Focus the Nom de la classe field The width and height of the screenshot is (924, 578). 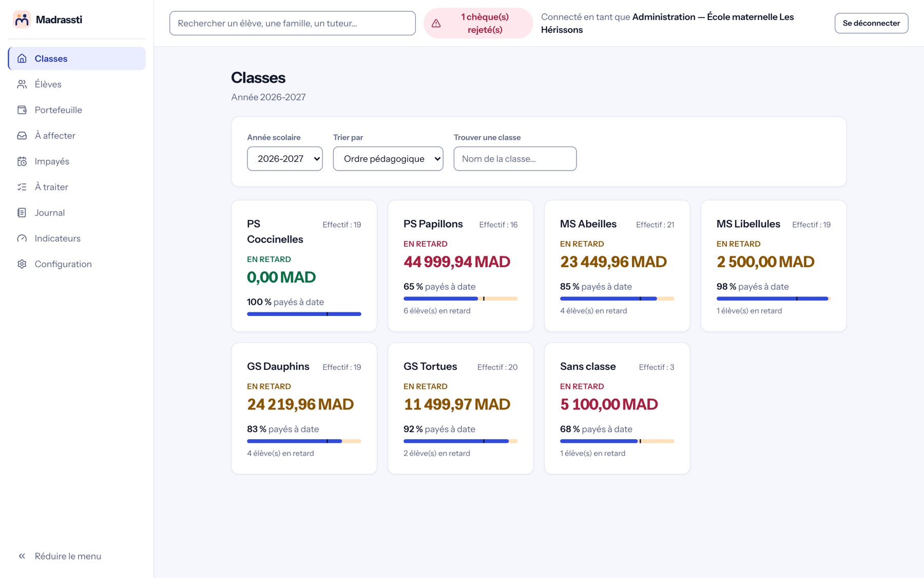coord(515,159)
